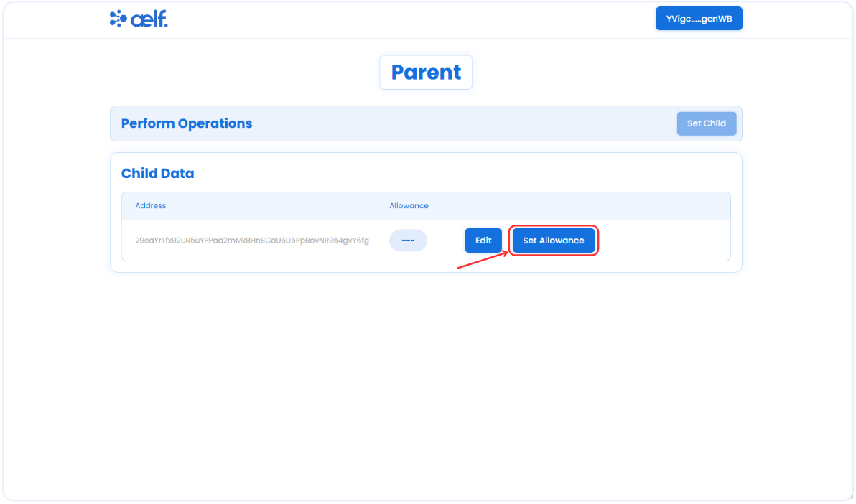Click the Set Child button

coord(707,123)
